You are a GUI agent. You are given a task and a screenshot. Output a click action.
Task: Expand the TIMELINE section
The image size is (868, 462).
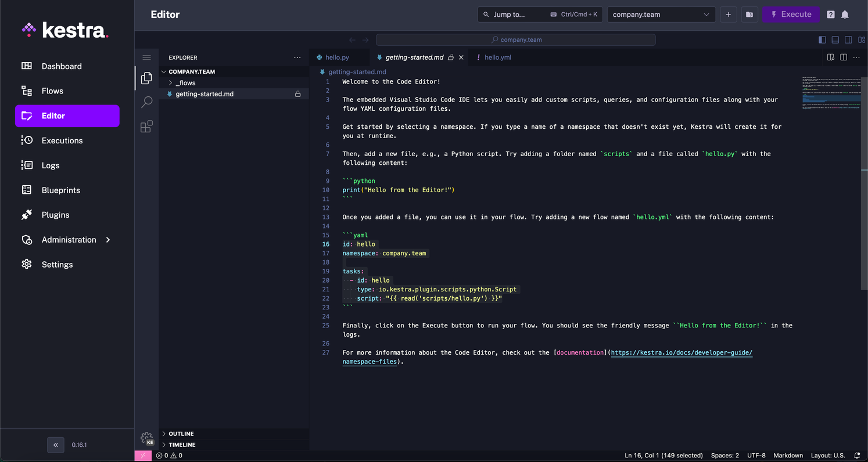coord(234,445)
